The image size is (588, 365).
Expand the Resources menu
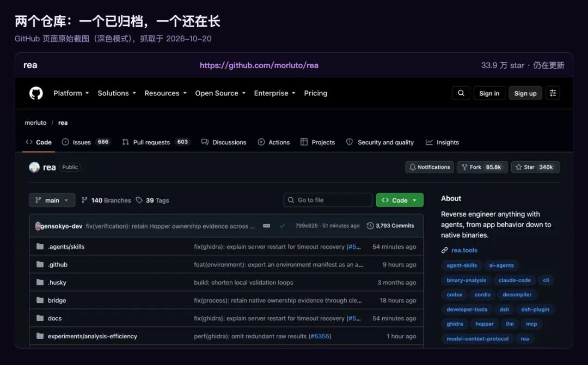click(166, 93)
